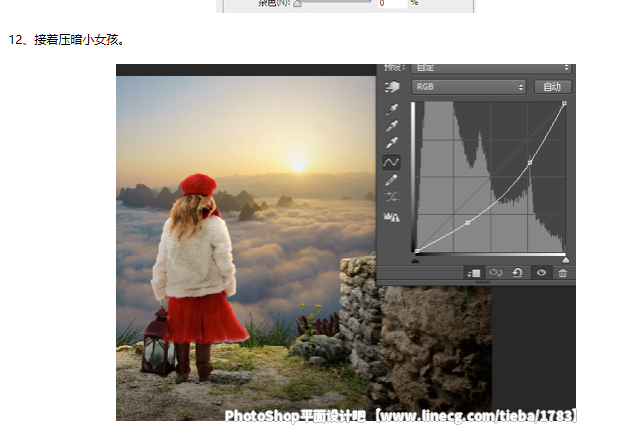Select the on-image targeted adjustment hand tool
Screen dimensions: 633x435
pyautogui.click(x=392, y=86)
